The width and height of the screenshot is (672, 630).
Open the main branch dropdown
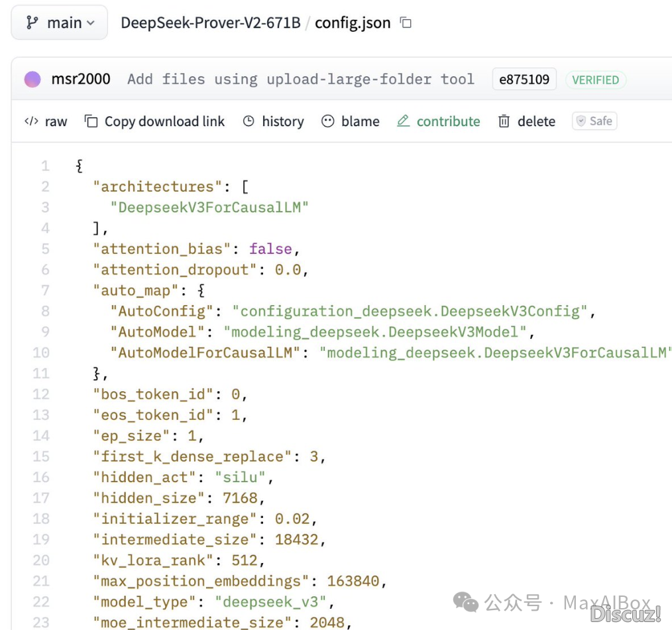tap(59, 23)
